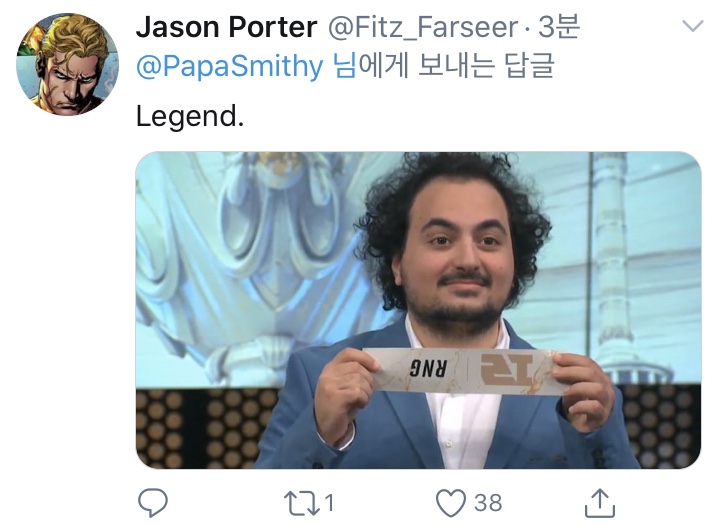The image size is (705, 526).
Task: Click the "님에게 보내는 답글" reply label
Action: 442,66
